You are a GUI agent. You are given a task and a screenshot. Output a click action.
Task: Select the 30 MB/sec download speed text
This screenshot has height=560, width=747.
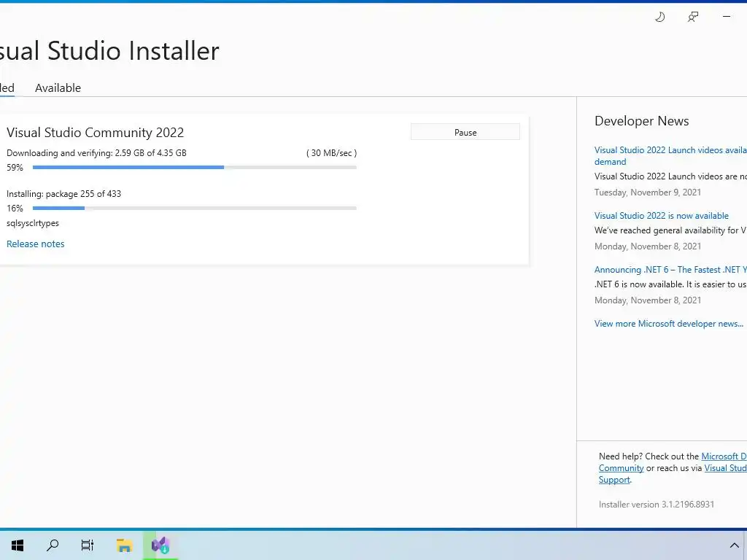[x=332, y=153]
